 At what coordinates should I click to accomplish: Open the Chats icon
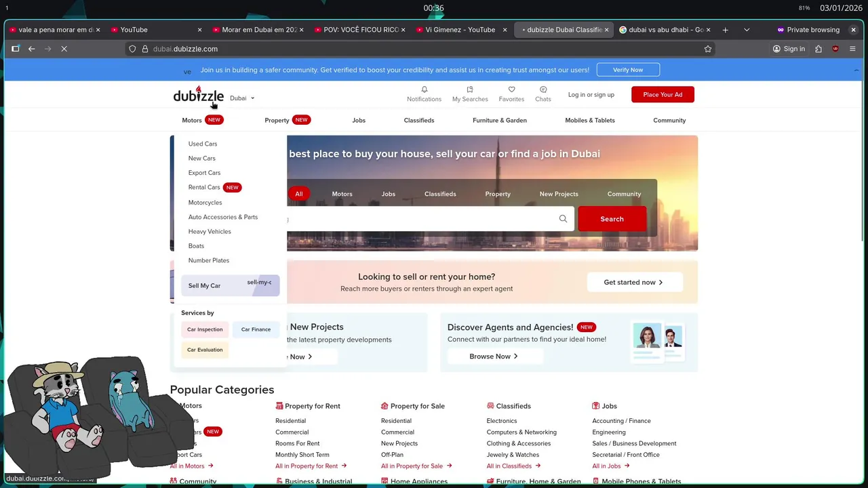click(x=543, y=89)
